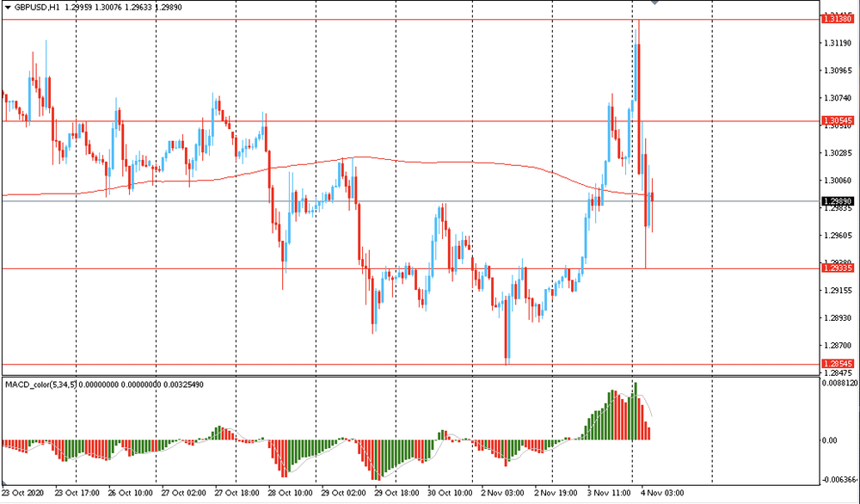The height and width of the screenshot is (504, 860).
Task: Click the gray chart shift triangle marker
Action: tap(654, 3)
